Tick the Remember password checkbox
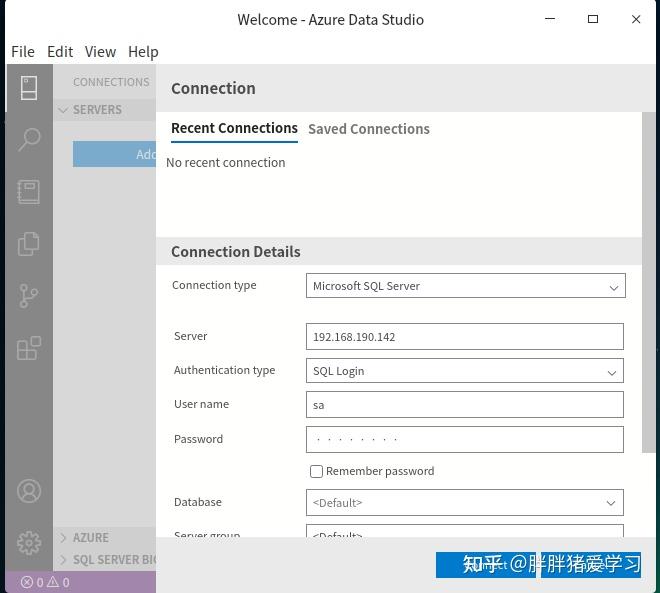Screen dimensions: 660x593 tap(316, 471)
